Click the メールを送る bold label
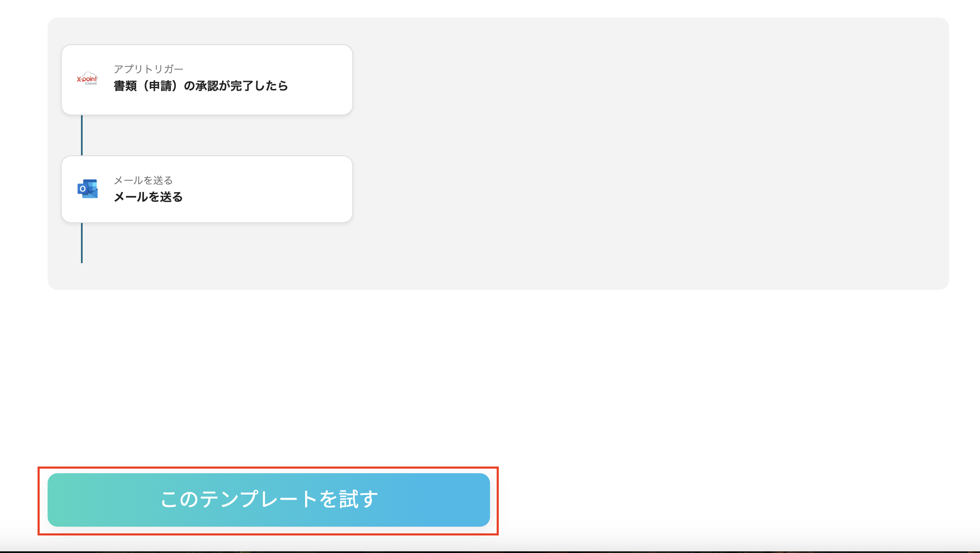 (x=149, y=196)
